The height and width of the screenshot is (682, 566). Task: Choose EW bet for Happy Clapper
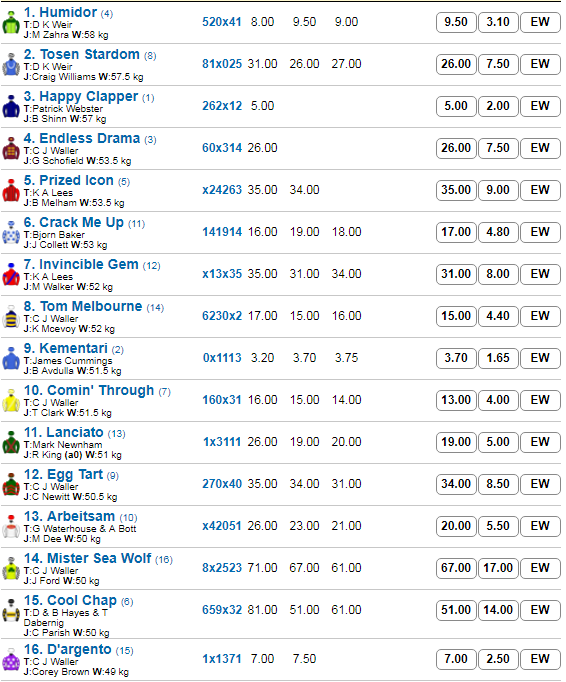point(540,106)
